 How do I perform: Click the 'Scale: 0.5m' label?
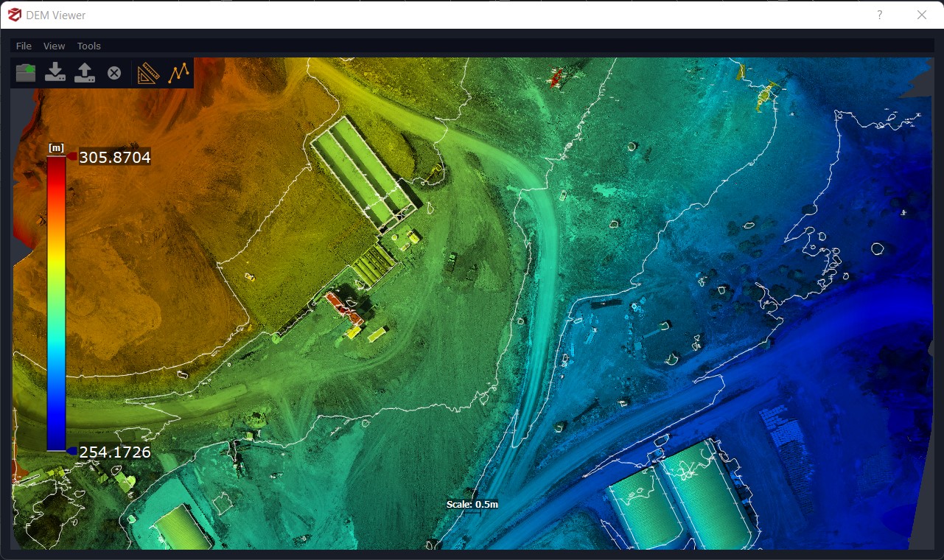click(x=472, y=505)
